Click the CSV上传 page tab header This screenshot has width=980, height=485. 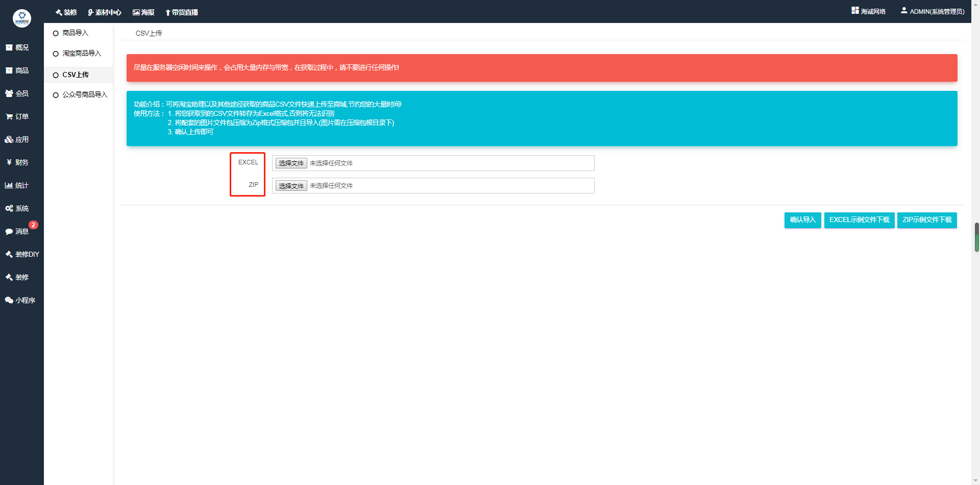point(149,33)
